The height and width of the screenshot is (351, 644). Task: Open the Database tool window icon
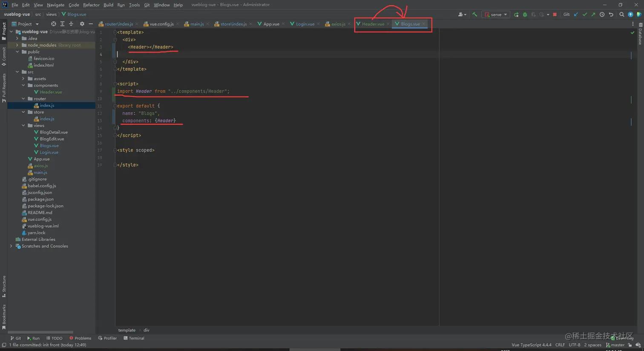pos(640,34)
